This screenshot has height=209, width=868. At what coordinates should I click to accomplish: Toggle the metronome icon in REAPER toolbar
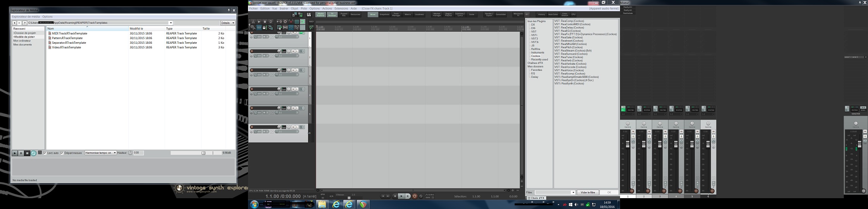253,22
